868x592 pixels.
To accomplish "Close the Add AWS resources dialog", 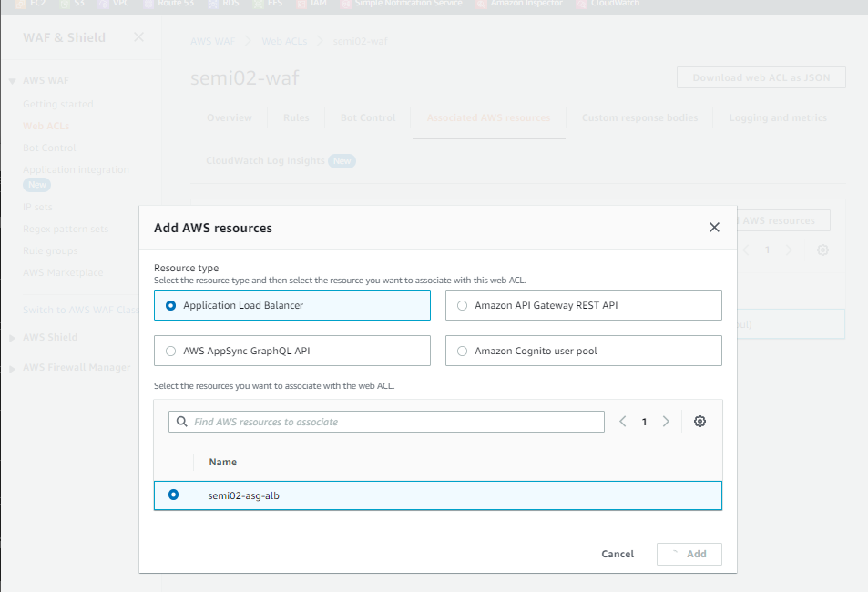I will click(x=714, y=228).
